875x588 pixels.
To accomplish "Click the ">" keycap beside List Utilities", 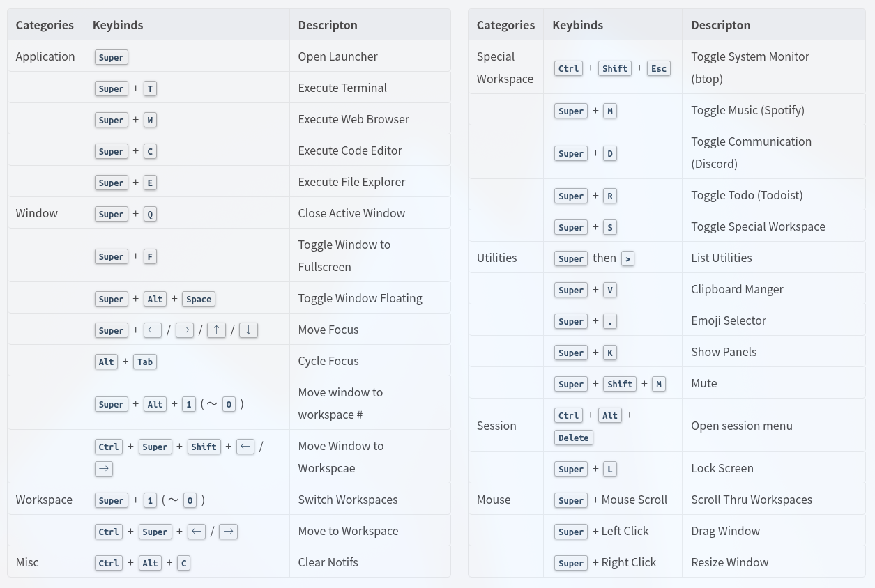I will pos(627,258).
